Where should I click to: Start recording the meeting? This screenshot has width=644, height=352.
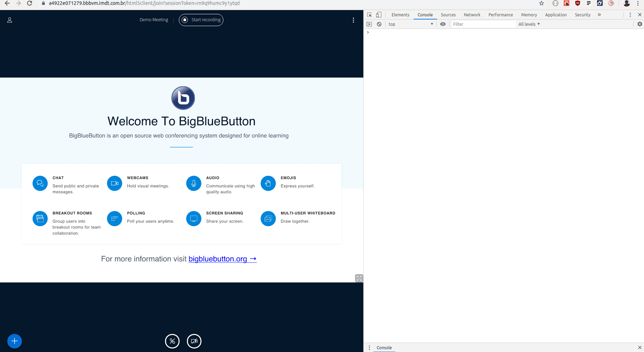click(201, 20)
